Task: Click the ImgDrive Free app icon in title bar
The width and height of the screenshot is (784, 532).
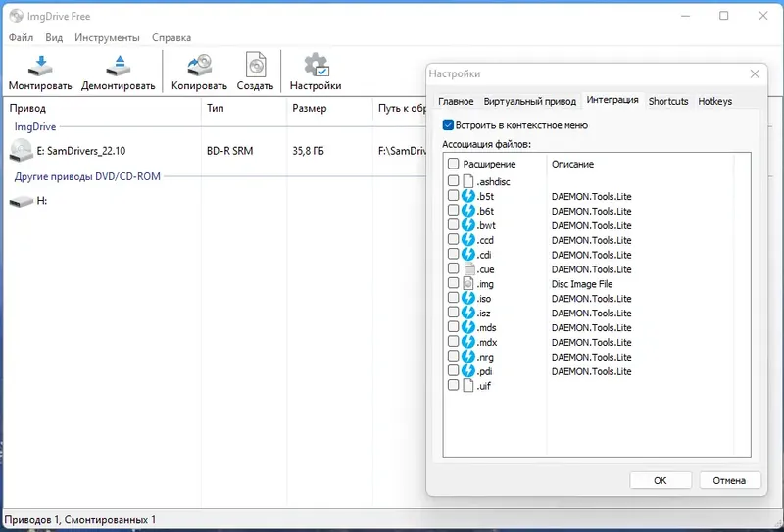Action: click(x=16, y=16)
